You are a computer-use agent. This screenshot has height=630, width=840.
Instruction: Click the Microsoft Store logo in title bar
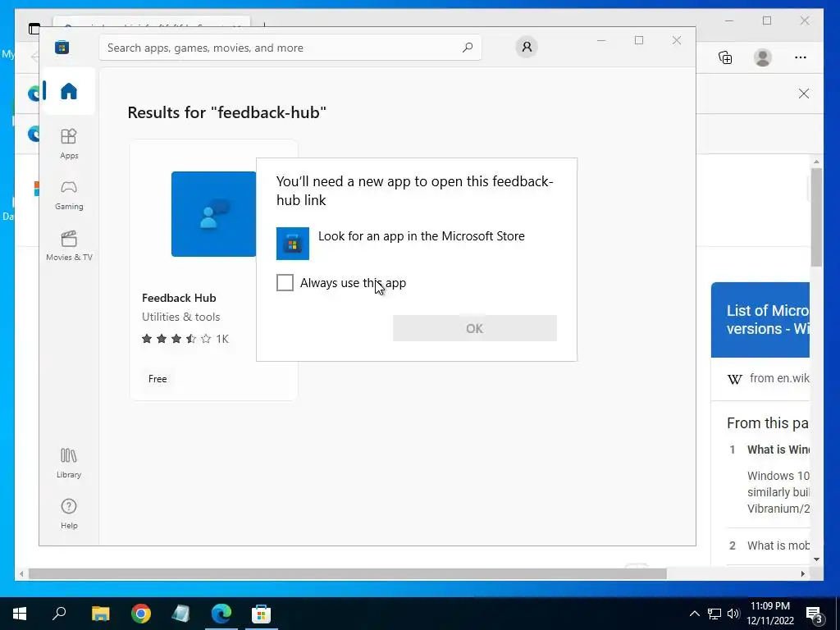pyautogui.click(x=62, y=47)
